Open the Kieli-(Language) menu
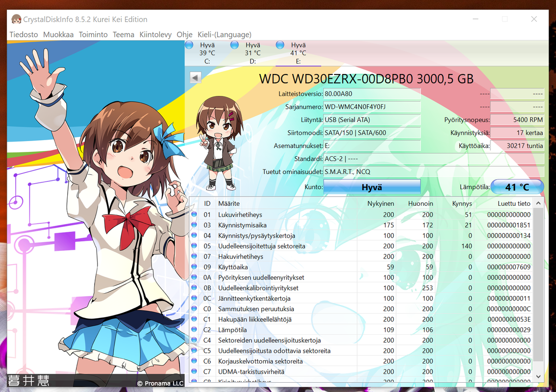This screenshot has height=392, width=556. [225, 34]
